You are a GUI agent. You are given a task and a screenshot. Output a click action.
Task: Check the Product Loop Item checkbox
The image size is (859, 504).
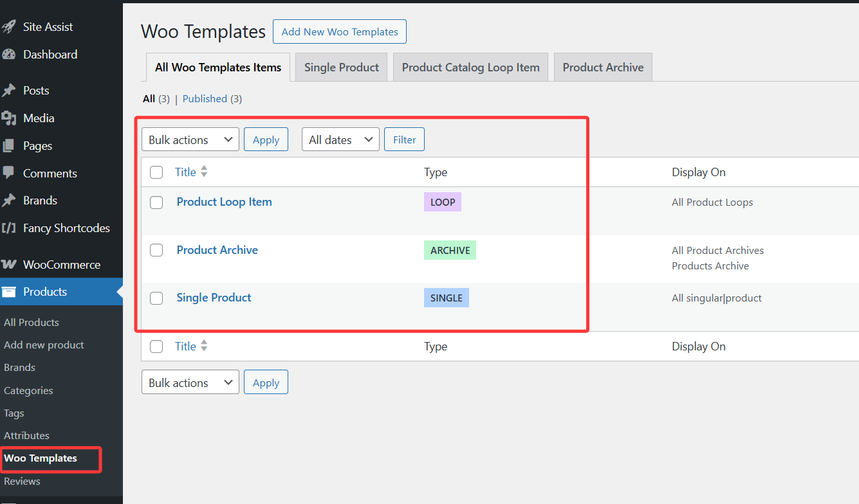click(156, 203)
